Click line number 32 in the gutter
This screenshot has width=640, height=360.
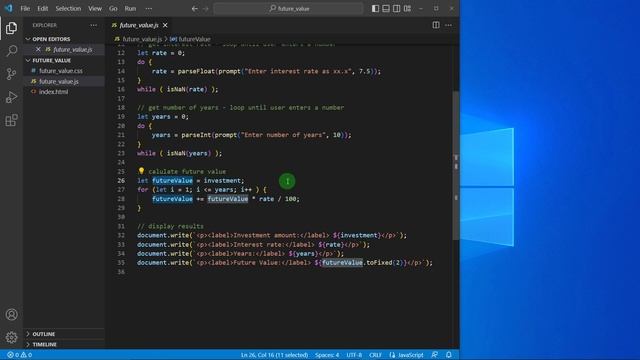tap(121, 235)
